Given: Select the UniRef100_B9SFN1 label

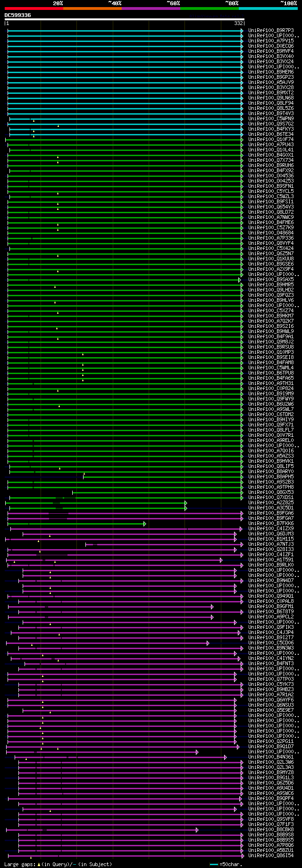Looking at the screenshot, I should pyautogui.click(x=271, y=186).
